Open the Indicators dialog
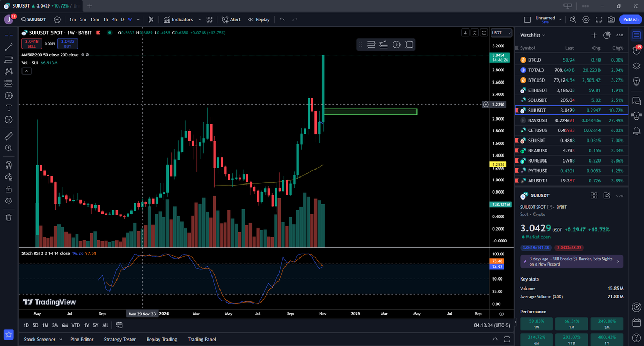Screen dimensions: 644x346 click(x=178, y=19)
